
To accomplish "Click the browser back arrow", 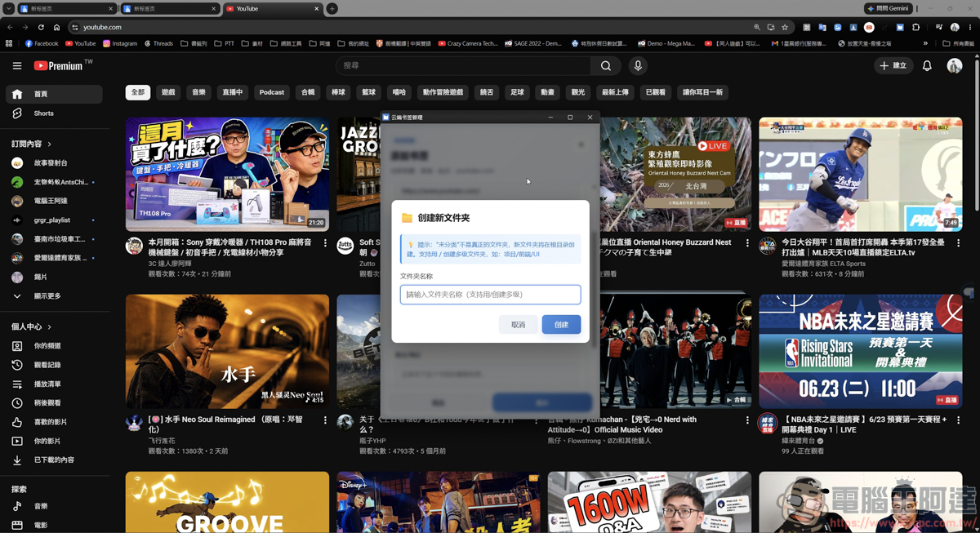I will point(10,27).
